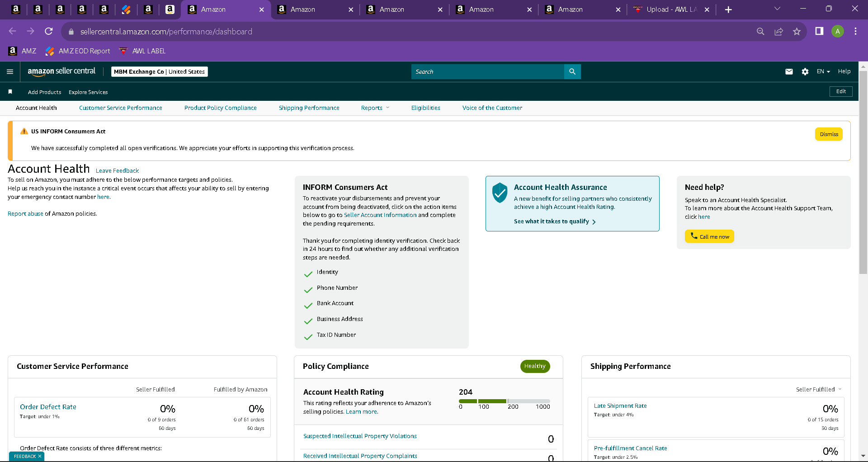
Task: Expand See what it takes to qualify
Action: [x=555, y=222]
